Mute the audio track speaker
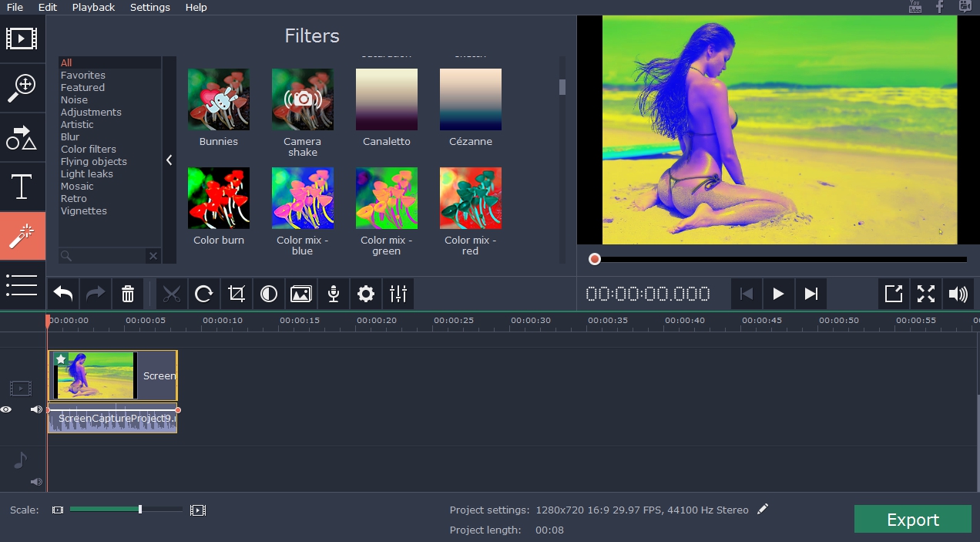The image size is (980, 542). click(36, 482)
